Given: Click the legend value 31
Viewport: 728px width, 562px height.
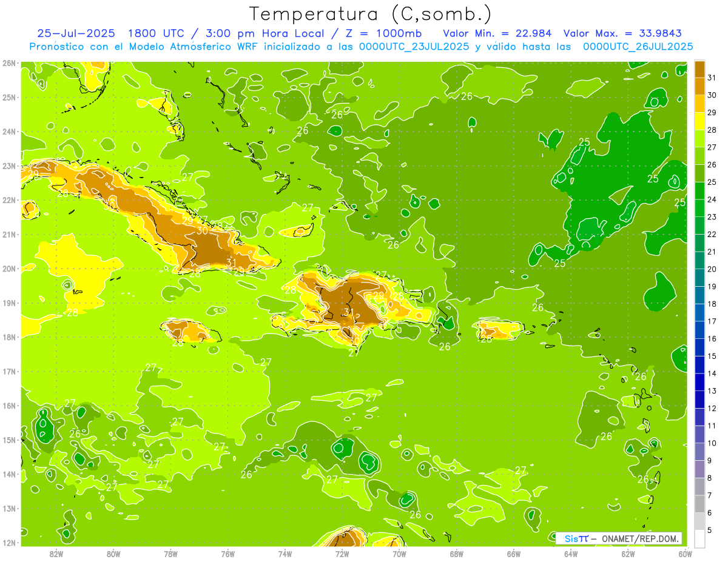Looking at the screenshot, I should [712, 78].
